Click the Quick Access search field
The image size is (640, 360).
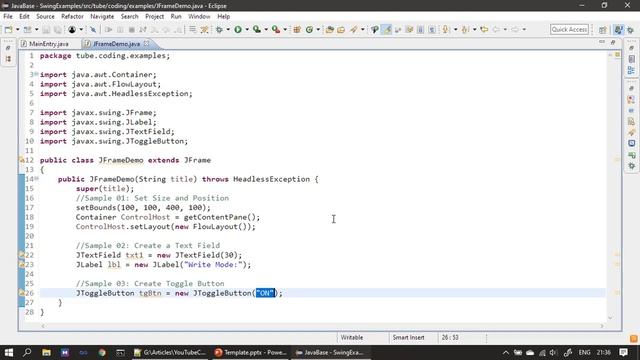tap(569, 29)
